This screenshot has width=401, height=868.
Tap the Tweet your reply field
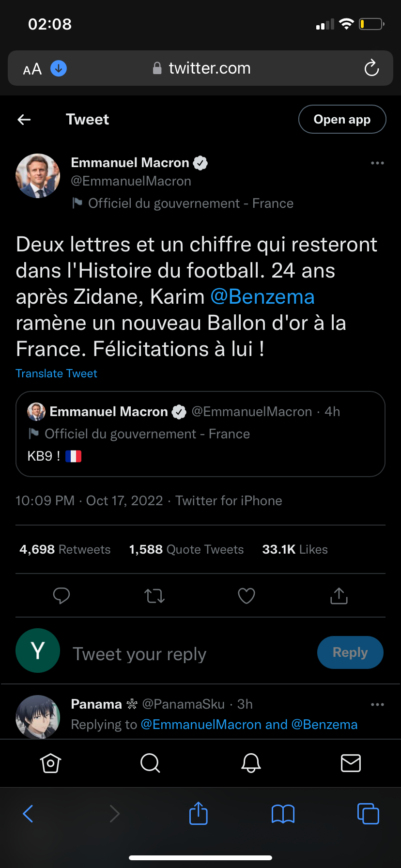pos(184,654)
